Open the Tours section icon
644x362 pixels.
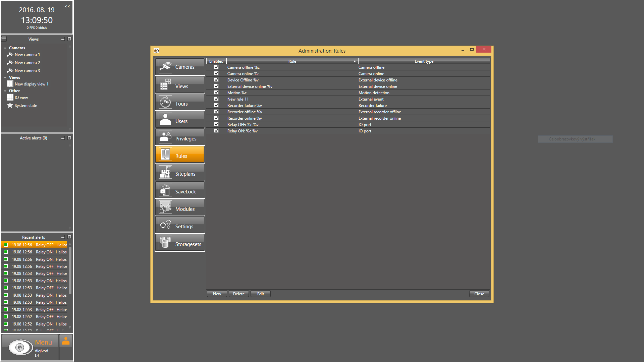coord(165,102)
